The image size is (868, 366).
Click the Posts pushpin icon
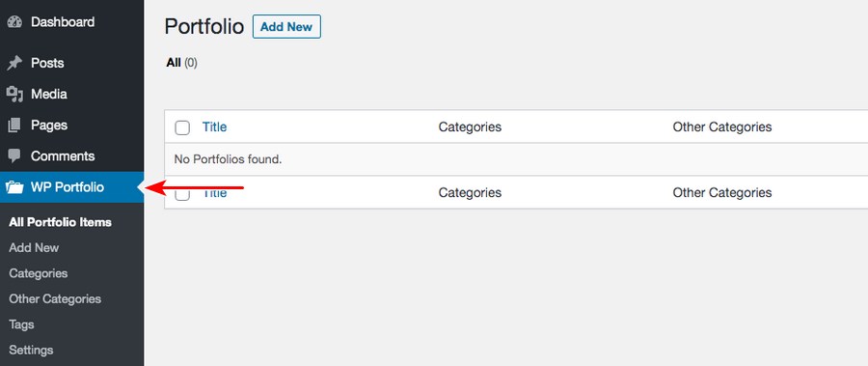coord(14,63)
